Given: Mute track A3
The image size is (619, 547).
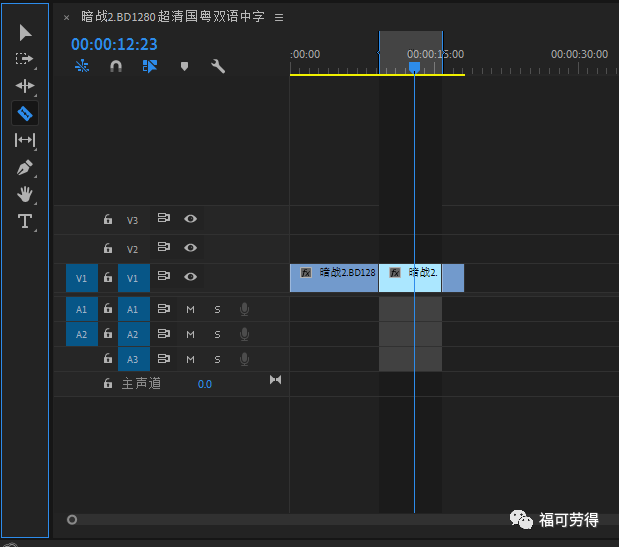Looking at the screenshot, I should [190, 360].
